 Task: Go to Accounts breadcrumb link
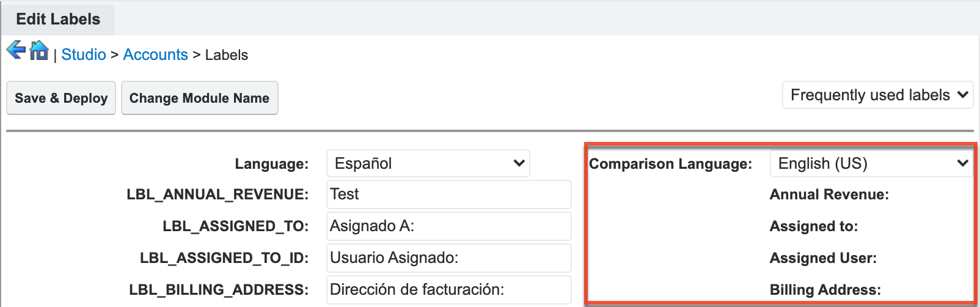pos(155,55)
